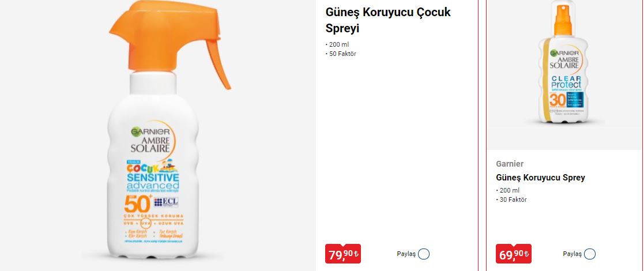Click the share circle beside the 69,90 price
Viewport: 644px width, 271px height.
pyautogui.click(x=589, y=254)
